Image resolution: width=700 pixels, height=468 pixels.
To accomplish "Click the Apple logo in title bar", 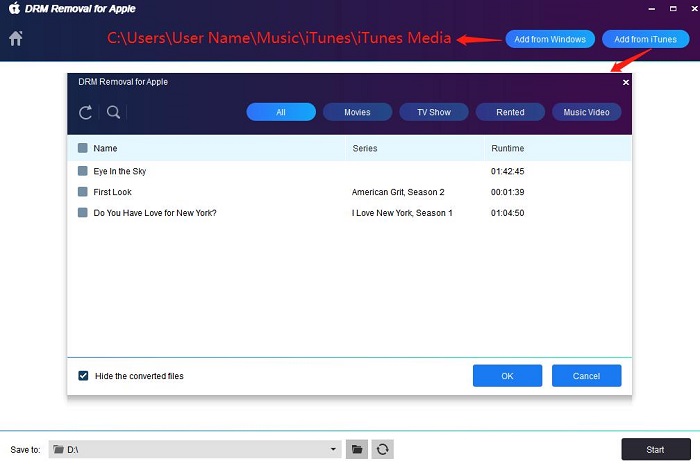I will point(14,9).
